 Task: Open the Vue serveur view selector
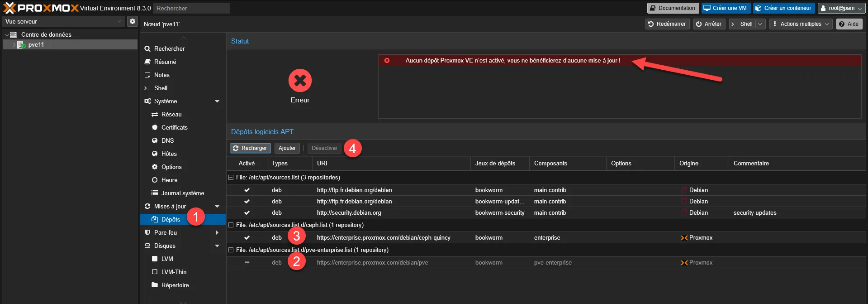[63, 21]
